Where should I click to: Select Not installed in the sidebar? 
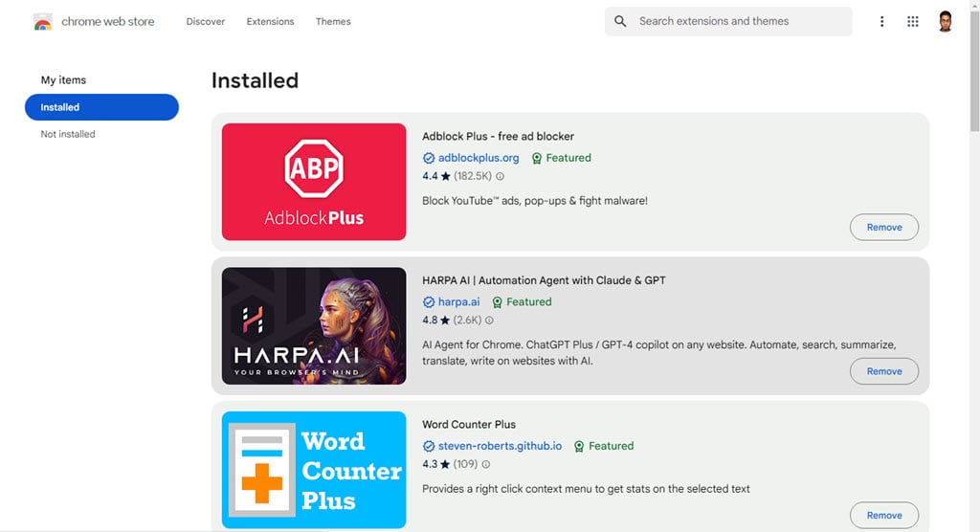click(68, 134)
